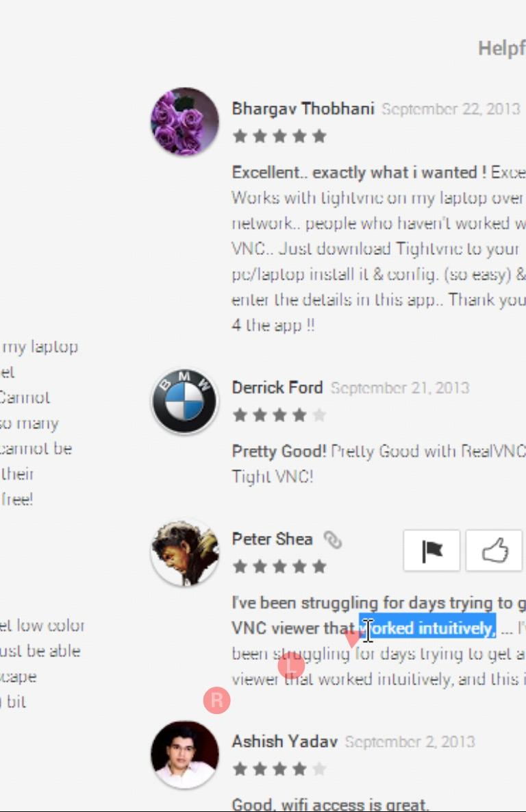Open Derrick Ford's profile name link
The width and height of the screenshot is (526, 812).
pos(277,387)
